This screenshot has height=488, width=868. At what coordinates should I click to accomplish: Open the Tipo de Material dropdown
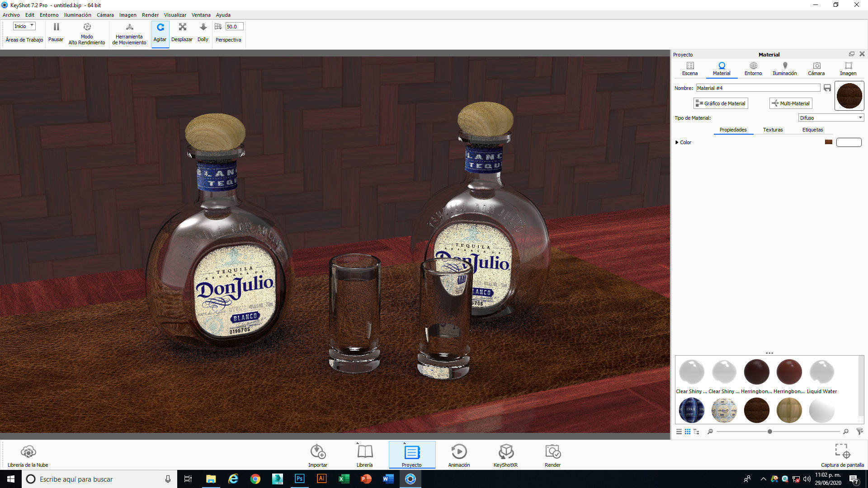[x=831, y=118]
